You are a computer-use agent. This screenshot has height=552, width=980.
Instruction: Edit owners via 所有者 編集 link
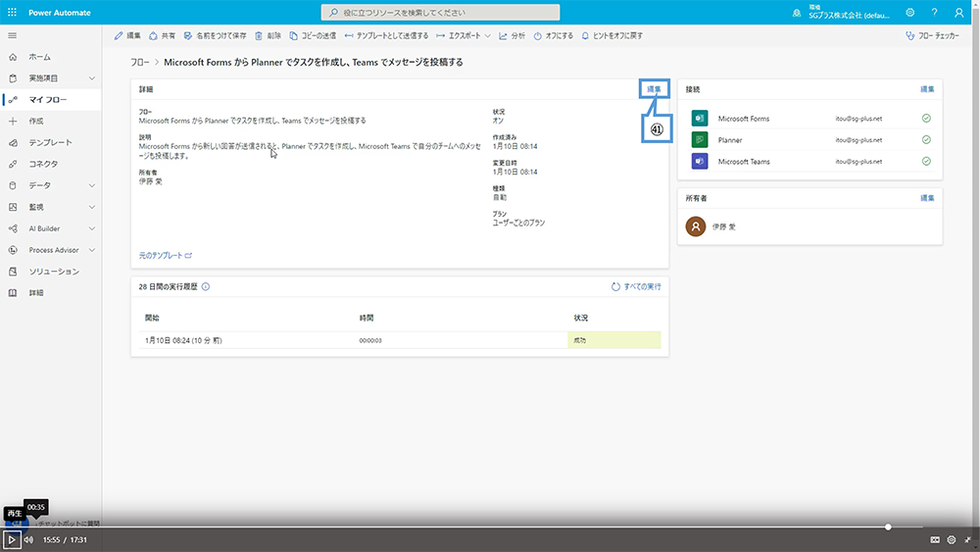pyautogui.click(x=927, y=198)
